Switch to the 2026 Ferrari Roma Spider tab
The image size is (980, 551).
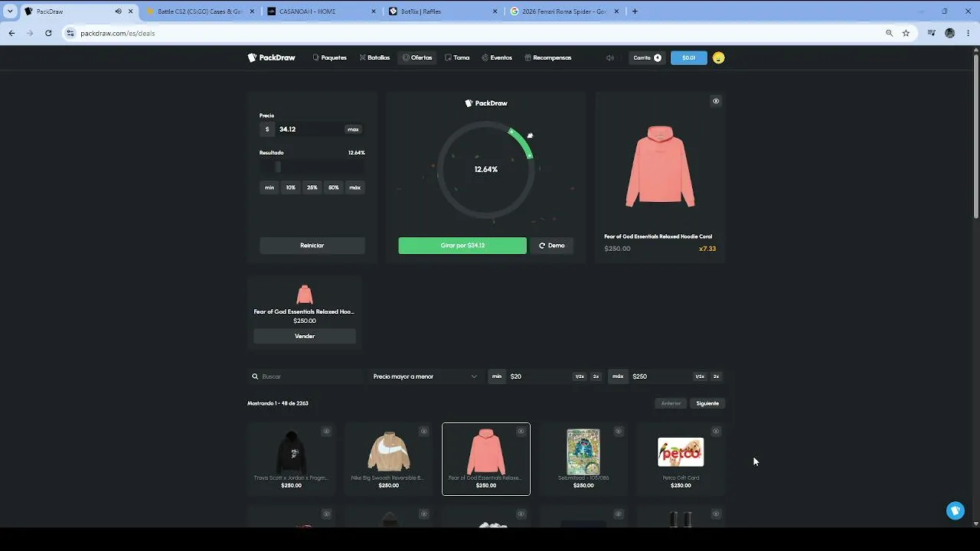pos(564,11)
